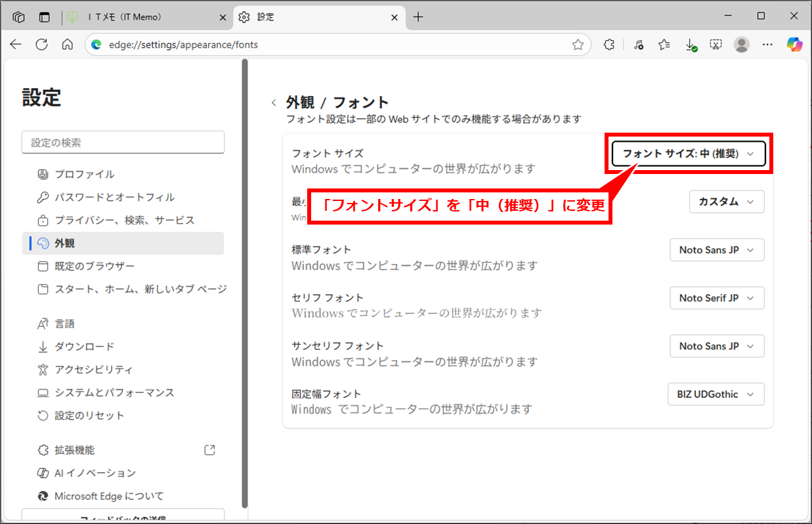
Task: Select プライバシー、検索、サービス in sidebar
Action: click(125, 220)
